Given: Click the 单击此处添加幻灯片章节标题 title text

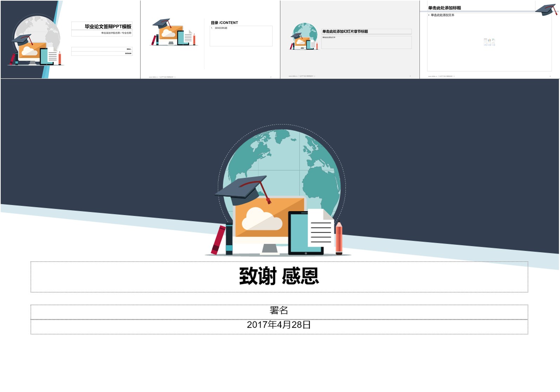Looking at the screenshot, I should click(345, 32).
